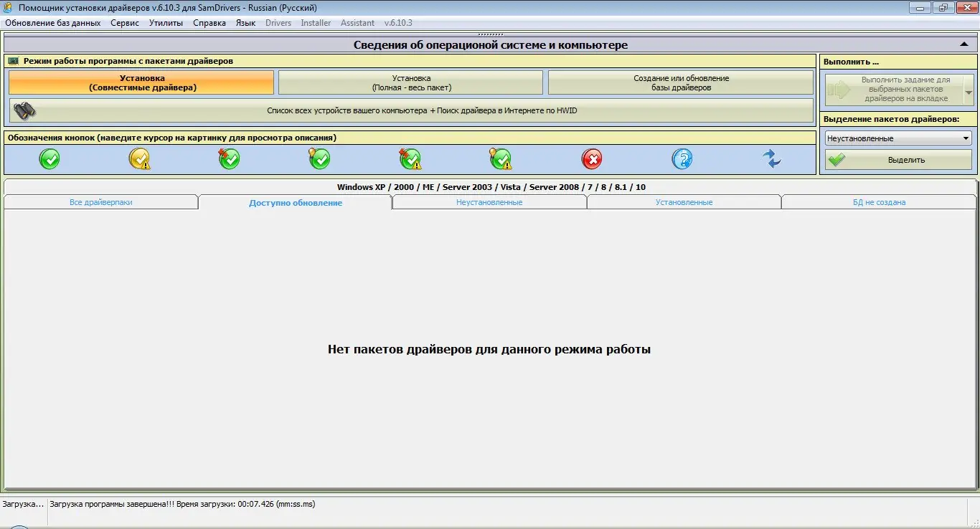This screenshot has height=529, width=980.
Task: Click the blue refresh arrows icon
Action: click(x=771, y=159)
